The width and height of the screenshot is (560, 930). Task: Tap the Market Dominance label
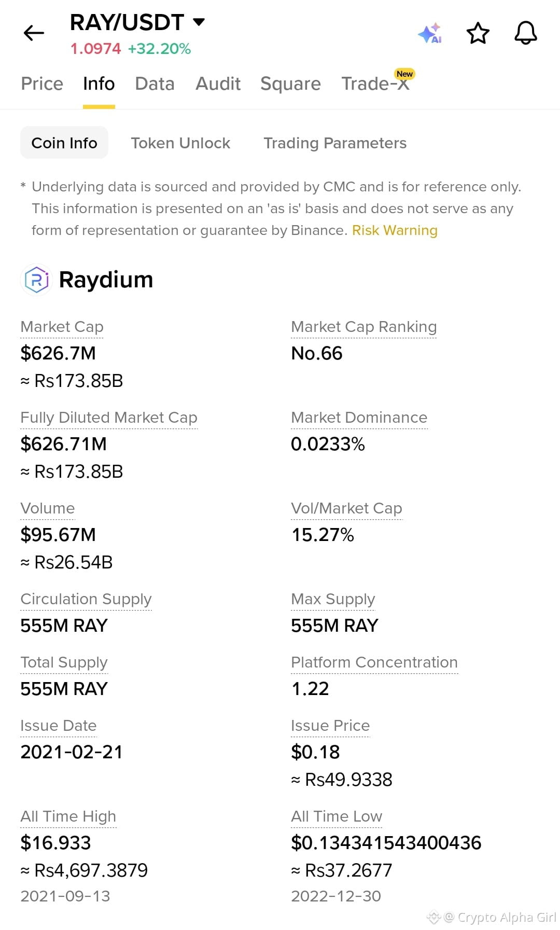click(359, 418)
